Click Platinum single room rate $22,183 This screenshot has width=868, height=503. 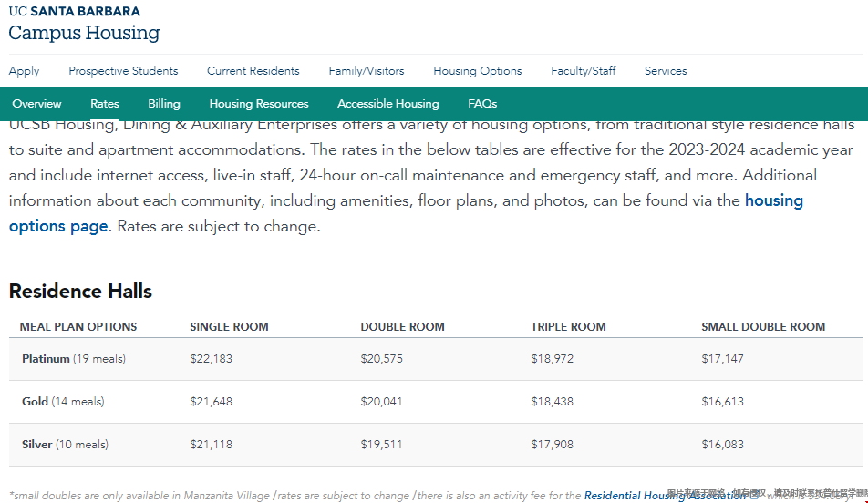tap(211, 359)
